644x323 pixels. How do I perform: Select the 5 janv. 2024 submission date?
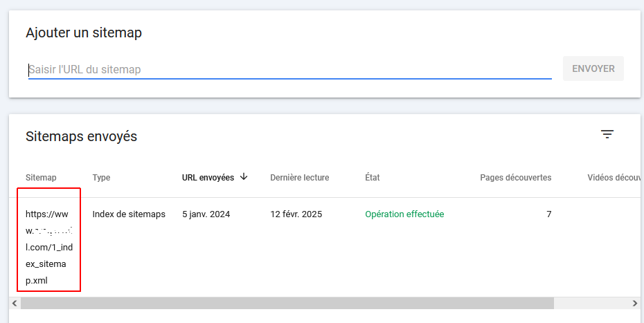coord(206,214)
